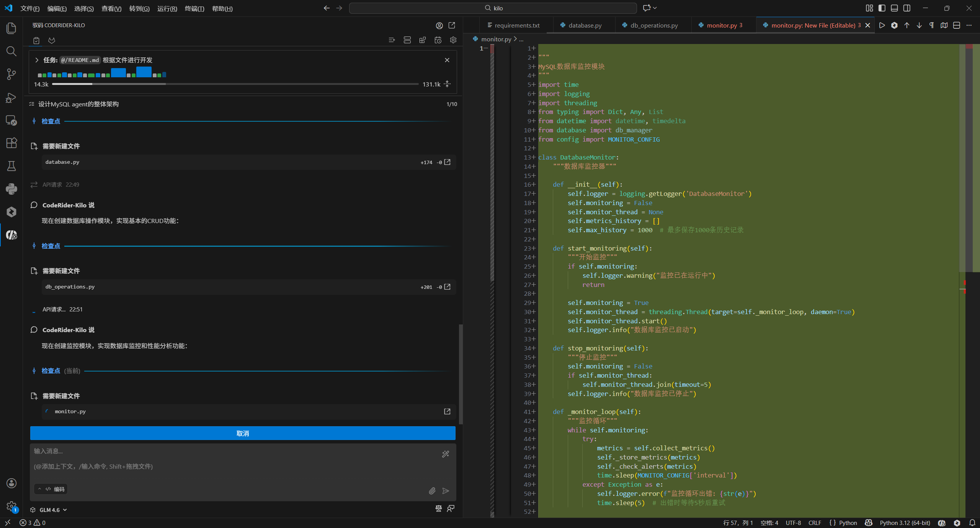Viewport: 980px width, 528px height.
Task: Open notifications bell in status bar
Action: 972,523
